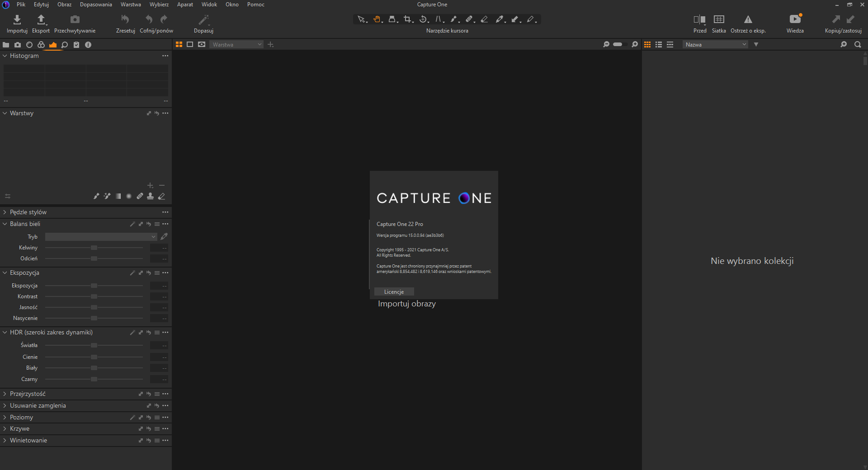Viewport: 868px width, 470px height.
Task: Click the Kelwiny slider handle
Action: (94, 248)
